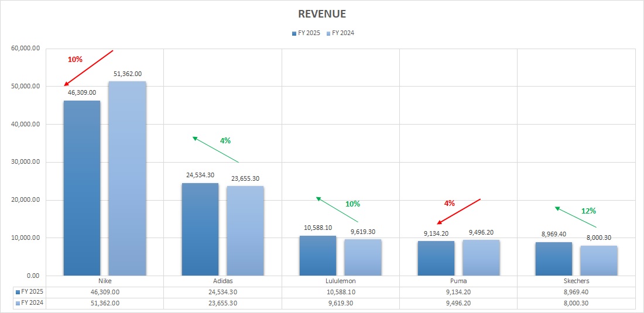
Task: Select the FY 2025 swatch in data table
Action: click(x=18, y=292)
